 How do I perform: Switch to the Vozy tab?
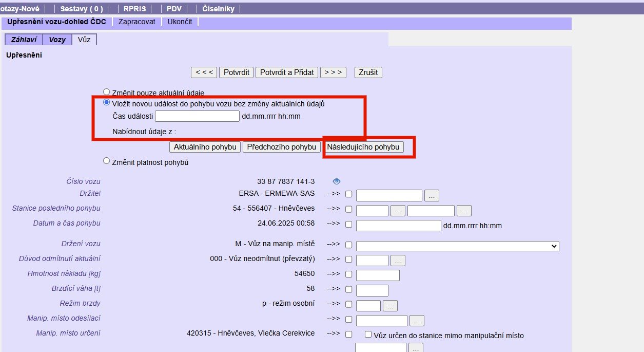pyautogui.click(x=57, y=40)
